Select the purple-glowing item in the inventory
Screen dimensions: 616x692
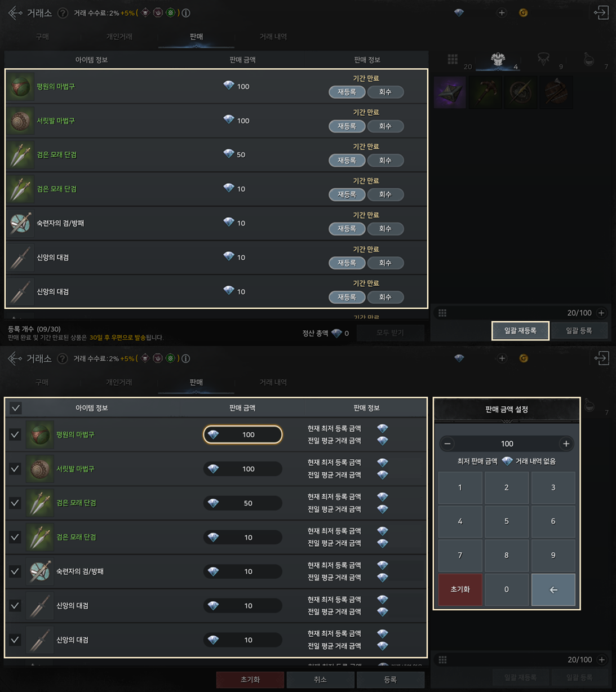450,92
